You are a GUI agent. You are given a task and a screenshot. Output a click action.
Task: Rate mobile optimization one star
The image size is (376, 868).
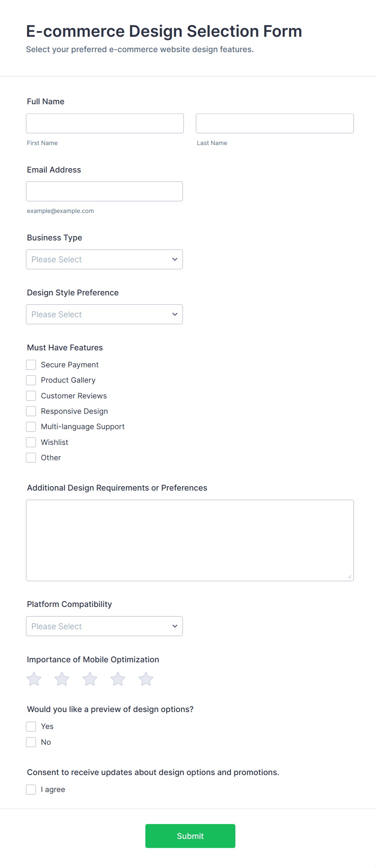(x=34, y=679)
